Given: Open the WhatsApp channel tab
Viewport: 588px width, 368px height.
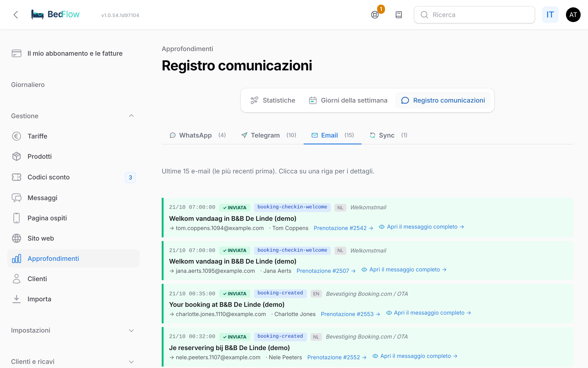Looking at the screenshot, I should coord(198,135).
